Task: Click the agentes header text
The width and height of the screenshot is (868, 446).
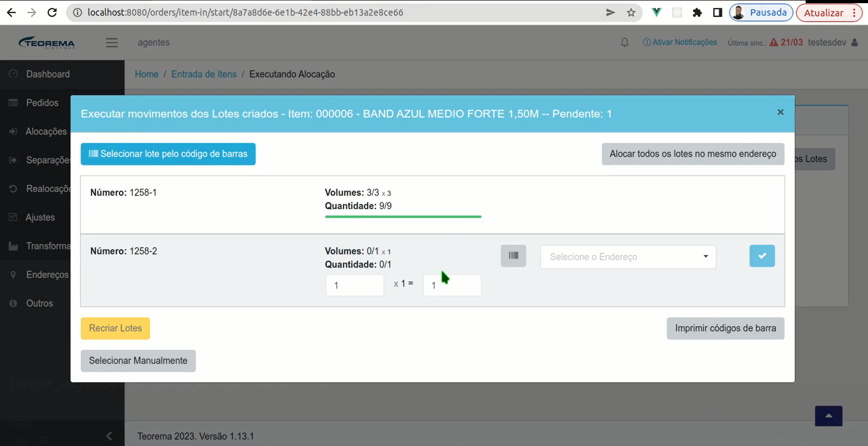Action: pyautogui.click(x=154, y=42)
